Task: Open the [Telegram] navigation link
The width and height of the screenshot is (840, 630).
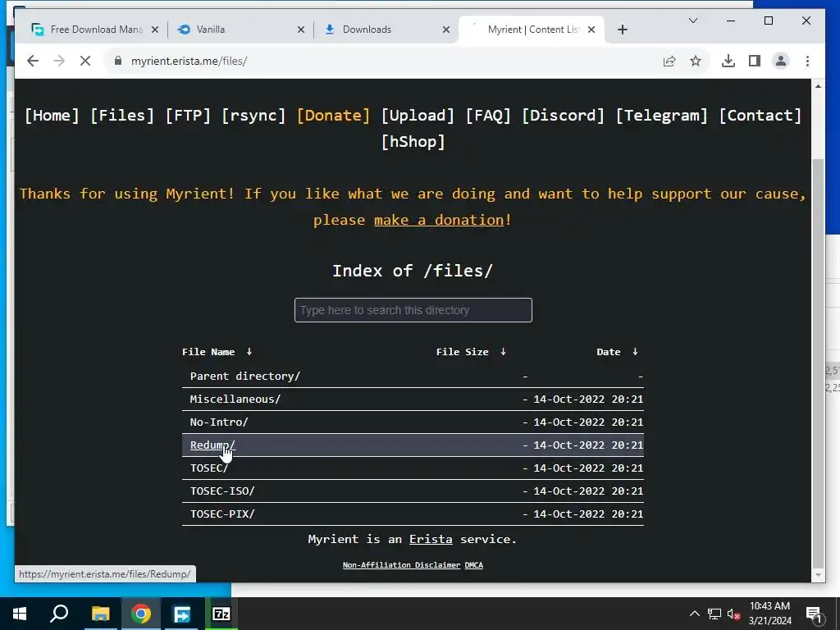Action: [662, 115]
